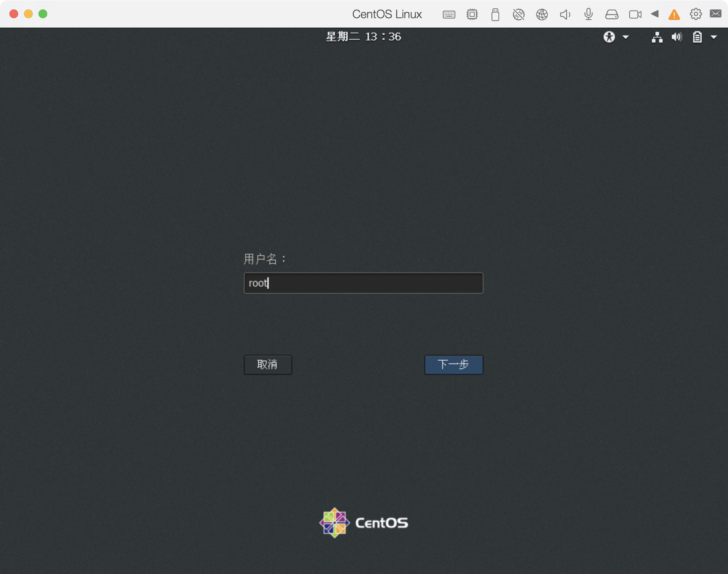Toggle the microphone icon
The height and width of the screenshot is (574, 728).
pyautogui.click(x=589, y=15)
